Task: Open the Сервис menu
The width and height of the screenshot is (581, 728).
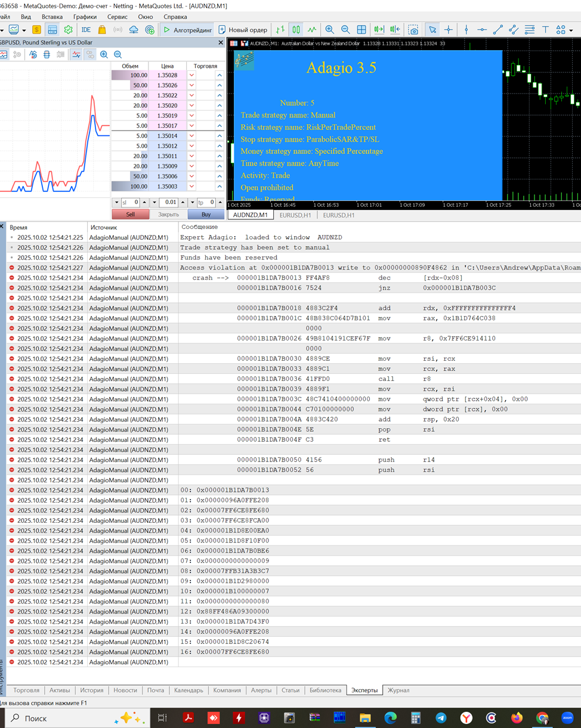Action: coord(118,17)
